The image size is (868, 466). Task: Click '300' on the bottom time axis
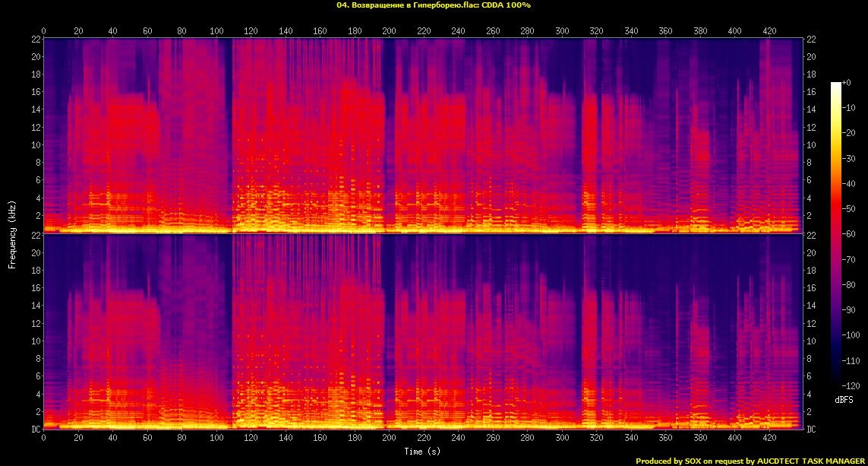click(562, 437)
